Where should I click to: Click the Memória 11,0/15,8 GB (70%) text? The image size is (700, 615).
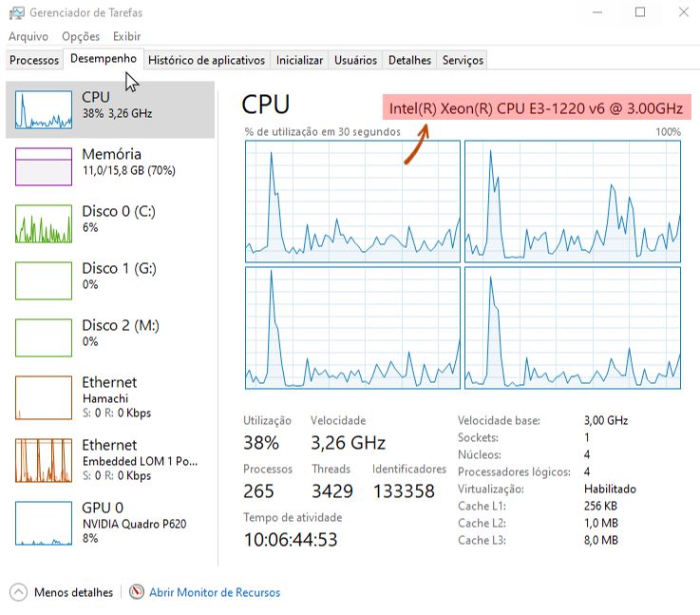(x=129, y=170)
